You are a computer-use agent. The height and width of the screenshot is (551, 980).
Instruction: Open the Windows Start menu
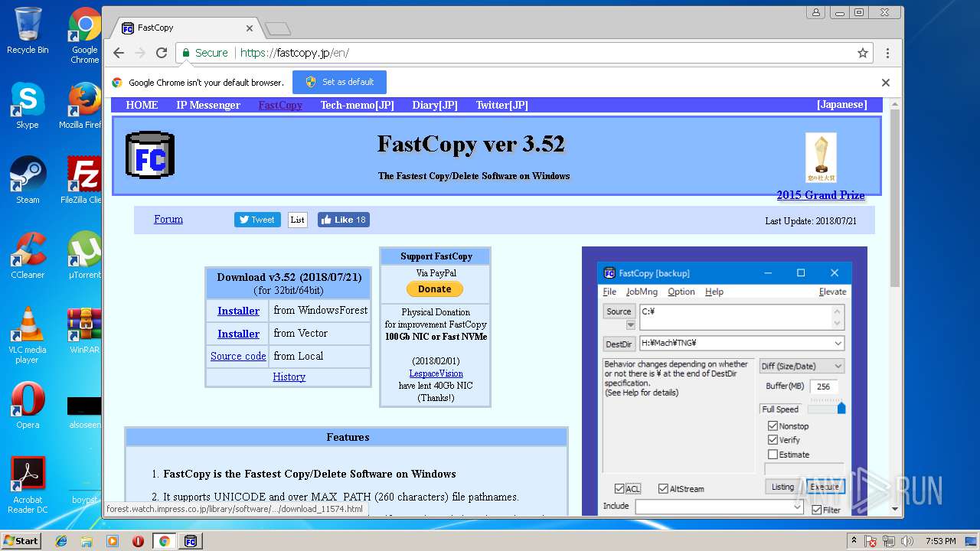coord(21,541)
